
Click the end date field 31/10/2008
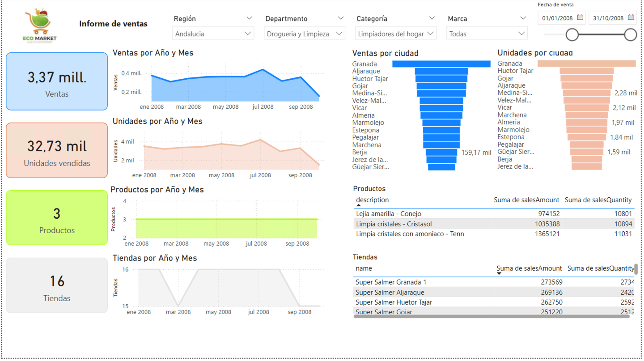point(608,18)
